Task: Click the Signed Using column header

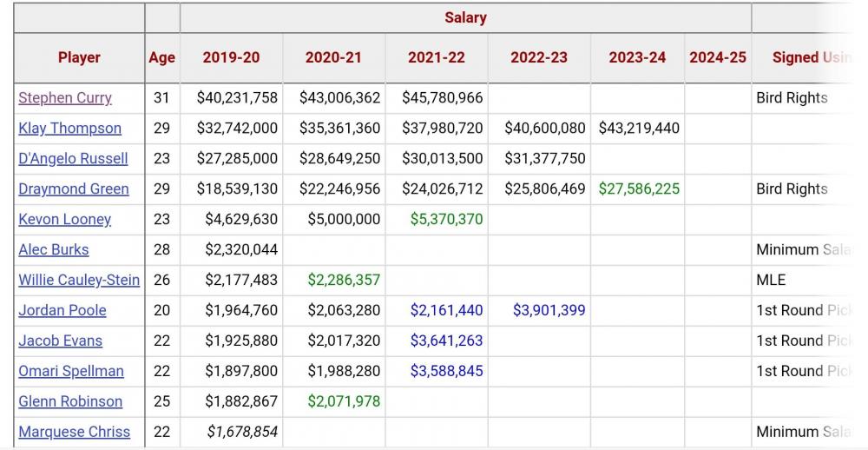Action: click(807, 58)
